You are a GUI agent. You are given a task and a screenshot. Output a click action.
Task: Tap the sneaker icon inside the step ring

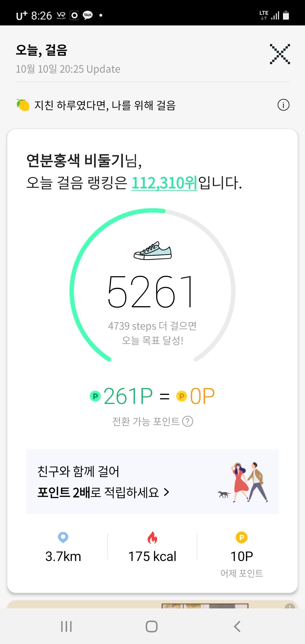pos(152,251)
